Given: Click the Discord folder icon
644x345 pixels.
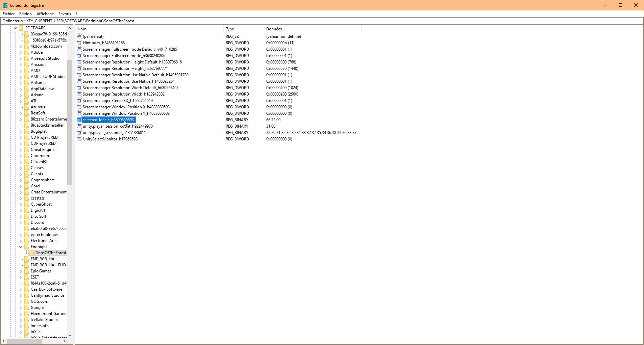Looking at the screenshot, I should click(x=27, y=222).
